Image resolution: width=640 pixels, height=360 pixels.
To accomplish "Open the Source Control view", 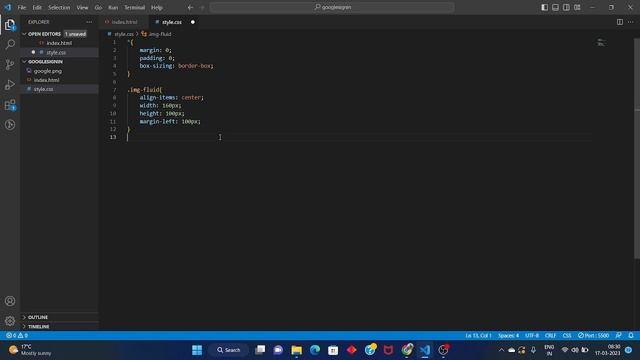I will coord(10,64).
